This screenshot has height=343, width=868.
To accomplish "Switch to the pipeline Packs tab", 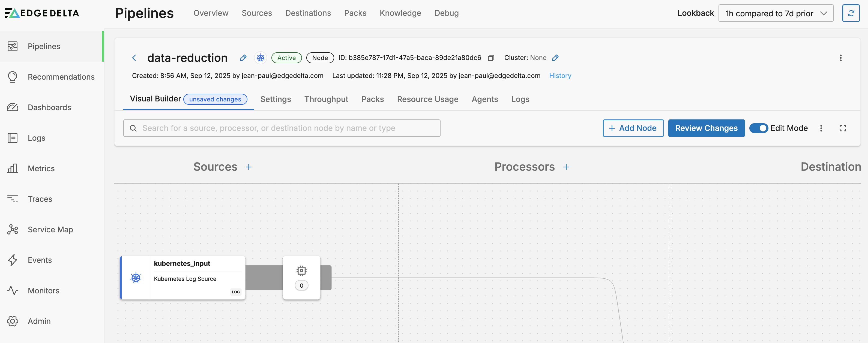I will click(x=373, y=99).
